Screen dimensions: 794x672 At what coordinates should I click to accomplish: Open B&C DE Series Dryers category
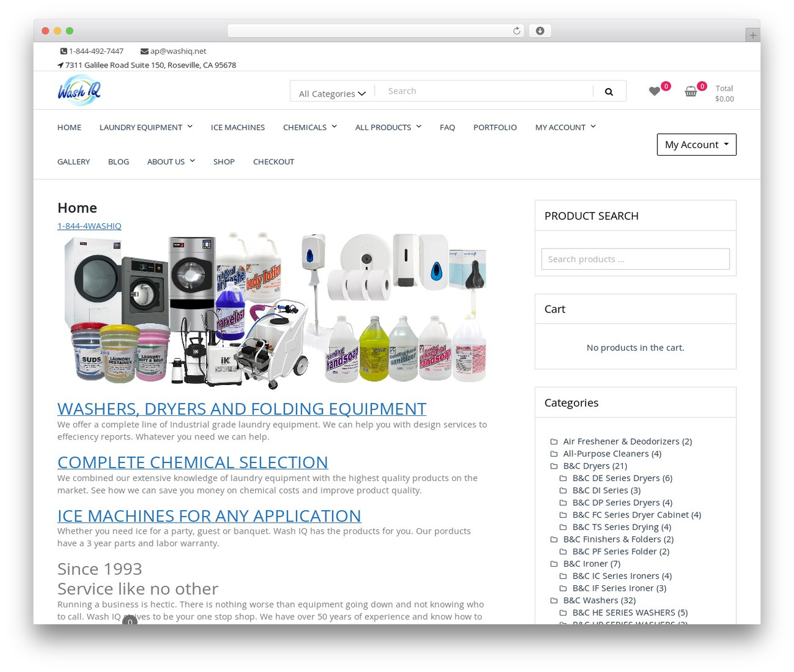pyautogui.click(x=622, y=478)
